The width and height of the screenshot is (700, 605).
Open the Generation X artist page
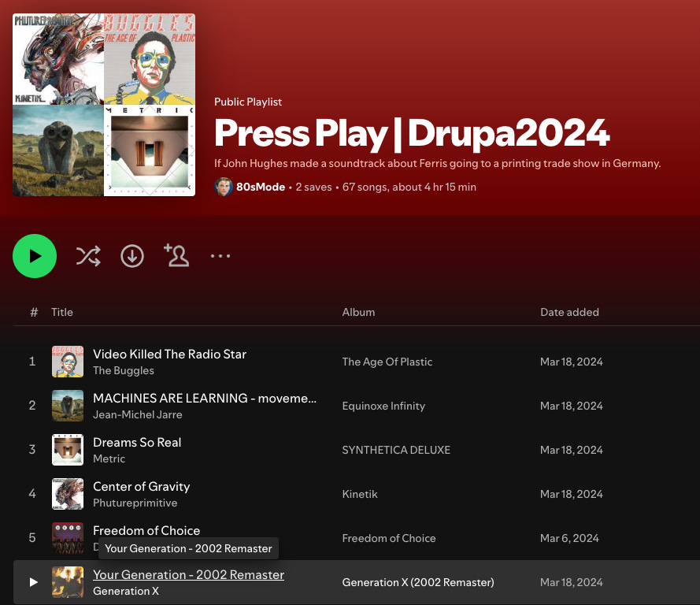(x=126, y=591)
